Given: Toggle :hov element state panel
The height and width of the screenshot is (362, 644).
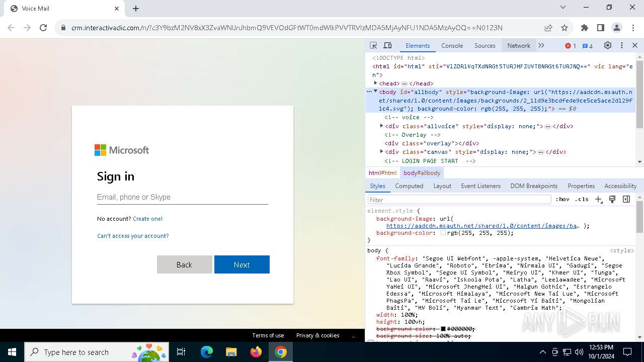Looking at the screenshot, I should pos(562,199).
